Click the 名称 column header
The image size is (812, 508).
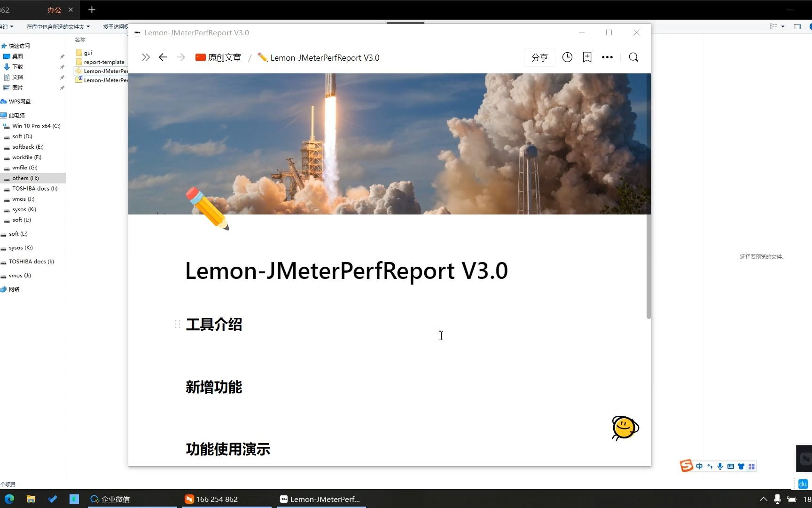(80, 40)
